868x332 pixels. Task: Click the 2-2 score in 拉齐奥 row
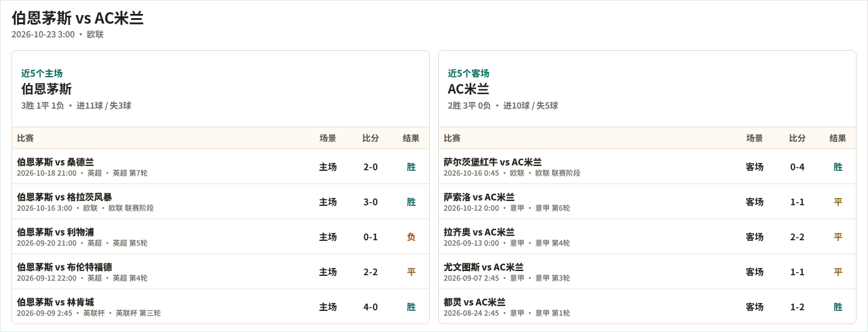[797, 237]
